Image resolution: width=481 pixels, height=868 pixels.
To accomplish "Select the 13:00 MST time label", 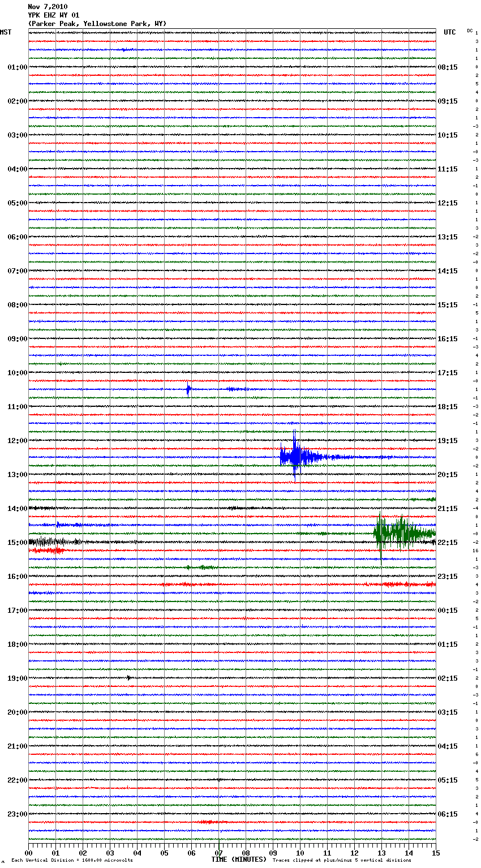I will [18, 475].
